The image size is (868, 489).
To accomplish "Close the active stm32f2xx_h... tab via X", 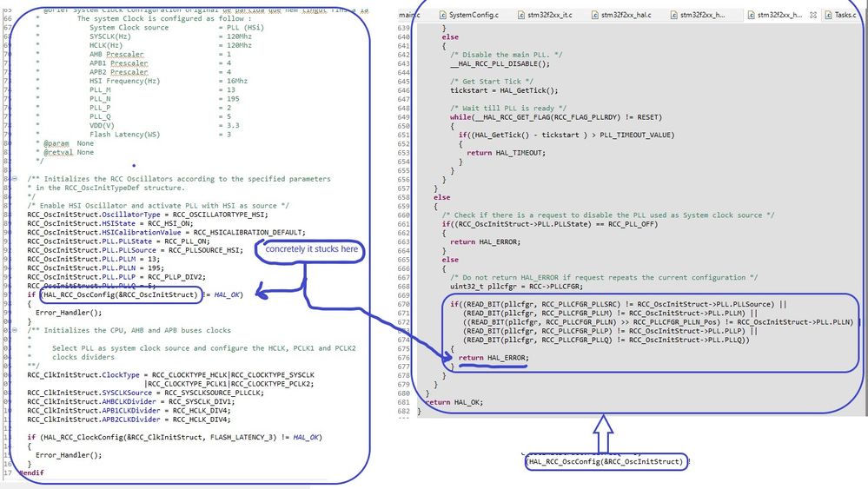I will click(x=813, y=15).
